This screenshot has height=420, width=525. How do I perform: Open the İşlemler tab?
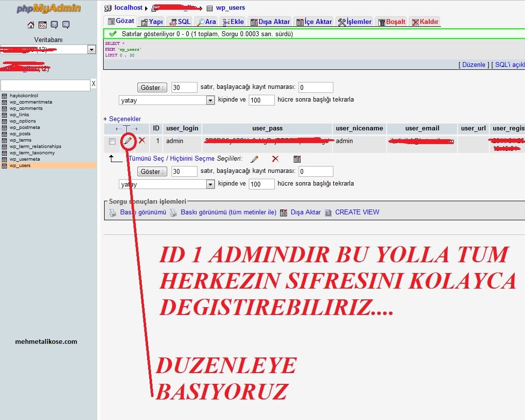(354, 22)
